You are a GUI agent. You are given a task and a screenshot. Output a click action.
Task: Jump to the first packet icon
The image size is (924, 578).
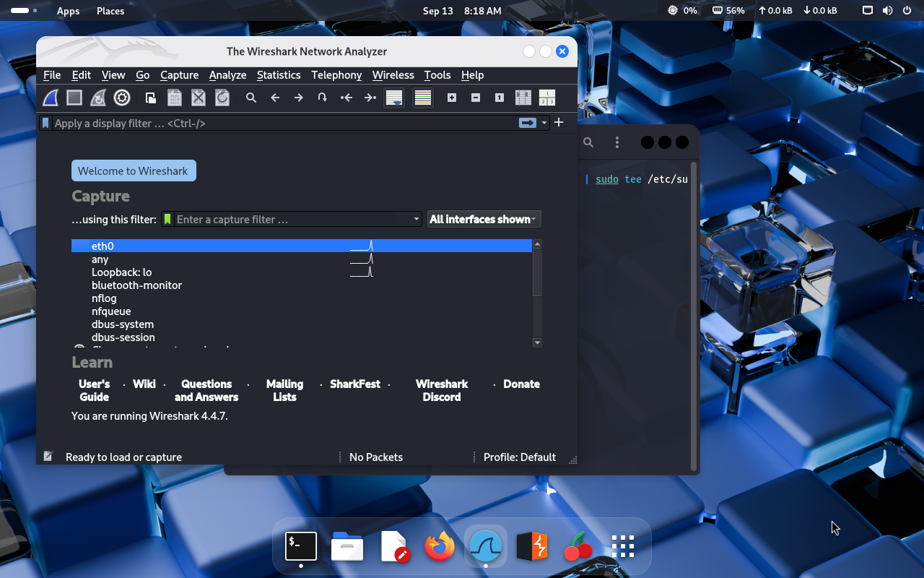pyautogui.click(x=346, y=98)
